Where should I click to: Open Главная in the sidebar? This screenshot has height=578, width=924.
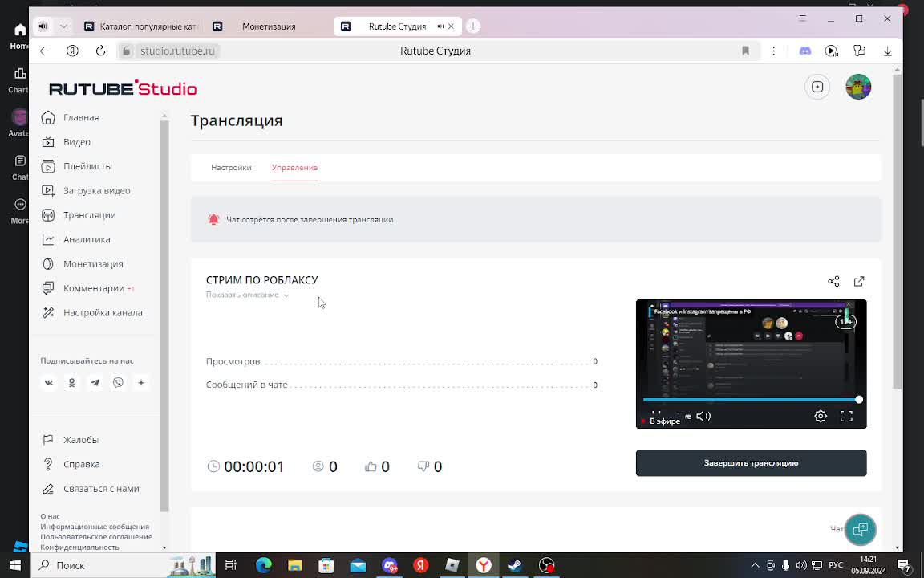[x=81, y=117]
